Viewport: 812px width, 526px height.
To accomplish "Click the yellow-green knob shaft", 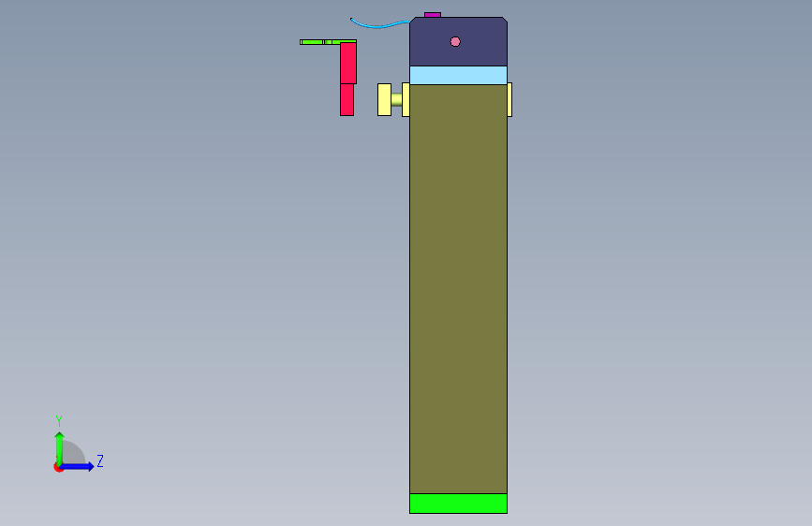I will point(397,99).
